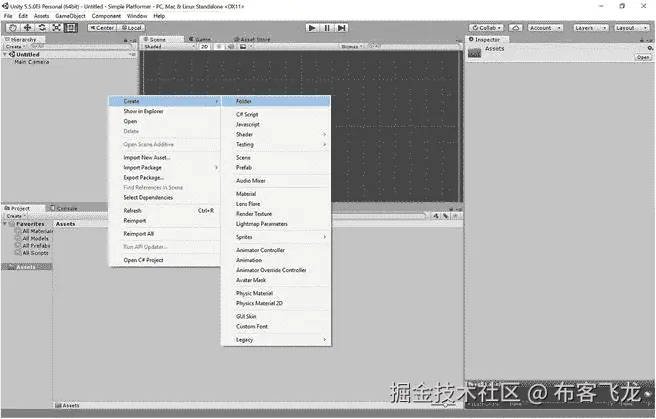Toggle 2D scene view mode
This screenshot has width=656, height=419.
pyautogui.click(x=204, y=46)
